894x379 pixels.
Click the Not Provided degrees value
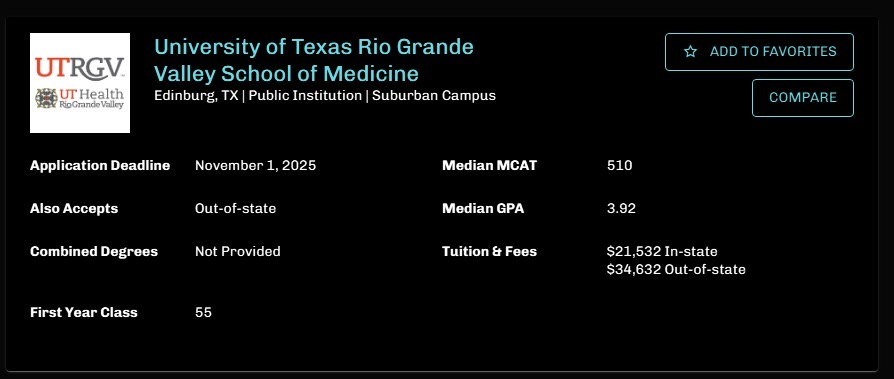pos(238,251)
